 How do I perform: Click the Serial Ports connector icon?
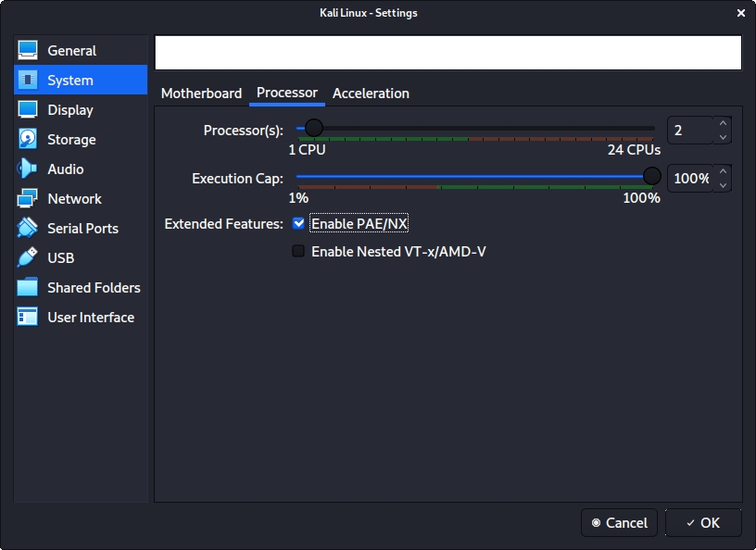click(28, 229)
